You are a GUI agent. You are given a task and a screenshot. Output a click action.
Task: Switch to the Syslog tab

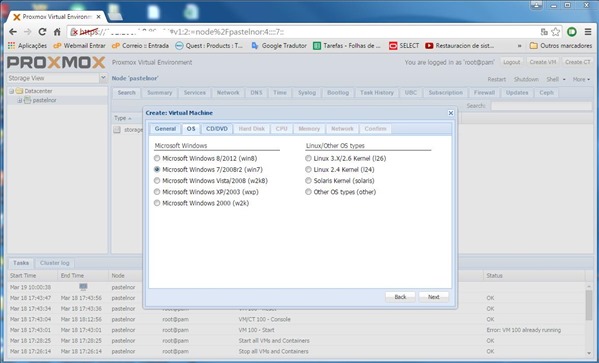[x=307, y=92]
